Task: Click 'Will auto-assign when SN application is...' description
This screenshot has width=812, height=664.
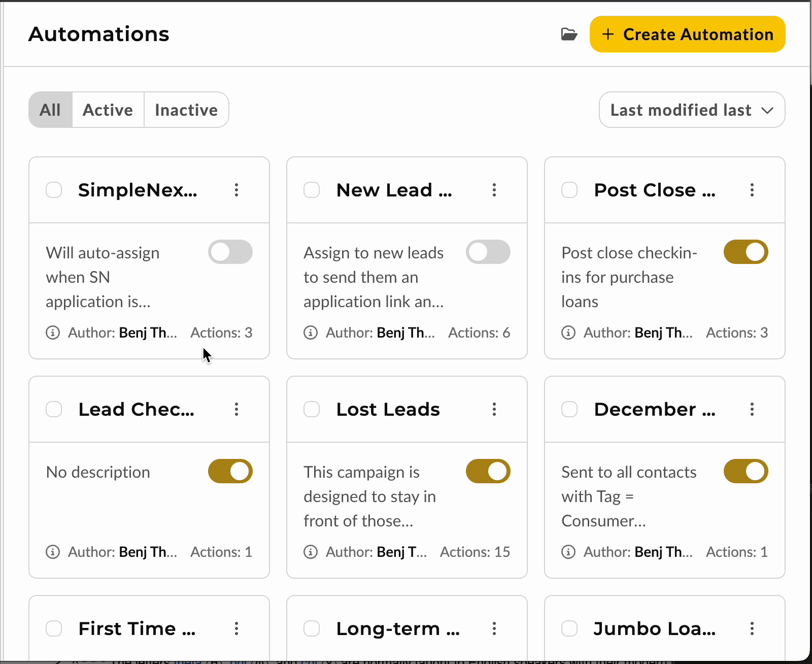Action: pyautogui.click(x=103, y=277)
